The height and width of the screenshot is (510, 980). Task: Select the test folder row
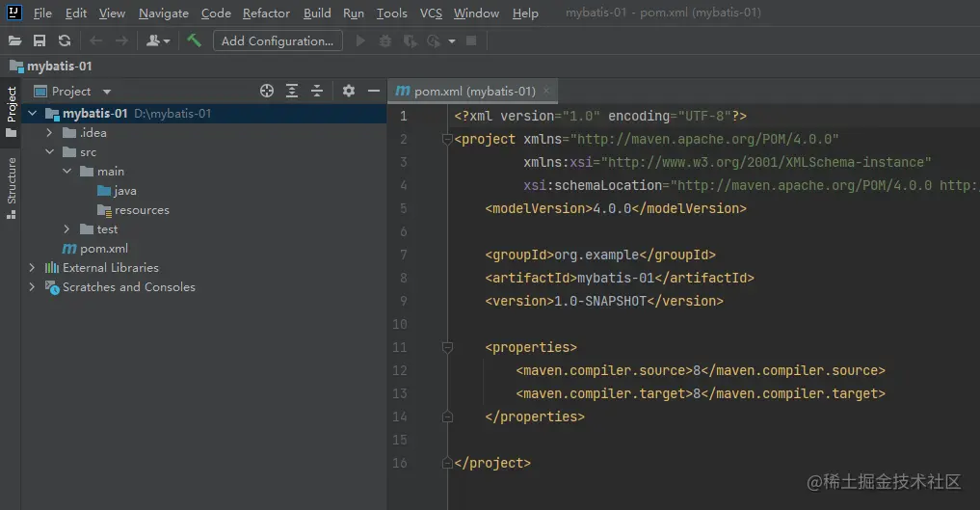[x=203, y=229]
